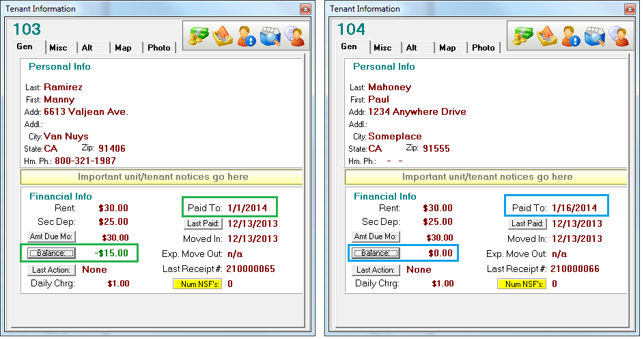
Task: Click the Last Action button in unit 103
Action: point(51,270)
